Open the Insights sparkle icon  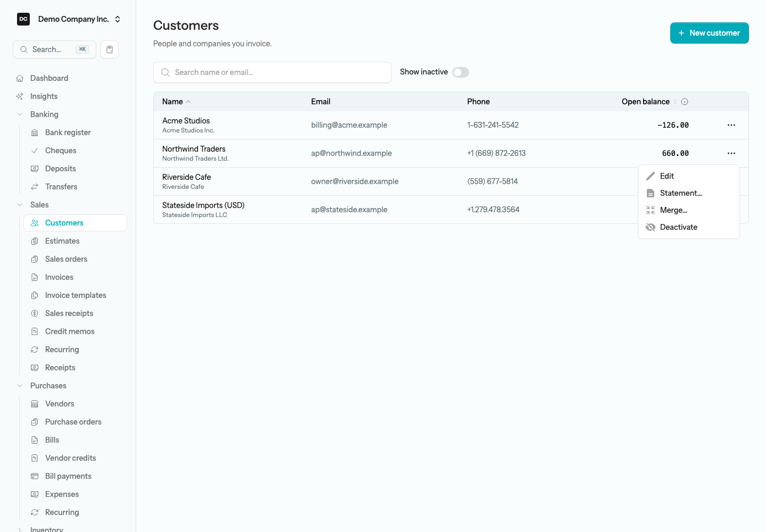click(x=20, y=96)
